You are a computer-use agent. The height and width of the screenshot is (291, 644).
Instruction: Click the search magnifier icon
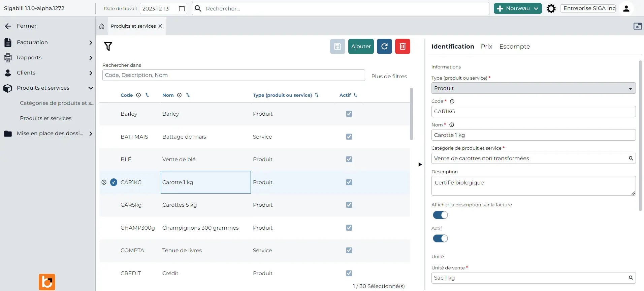(x=198, y=8)
